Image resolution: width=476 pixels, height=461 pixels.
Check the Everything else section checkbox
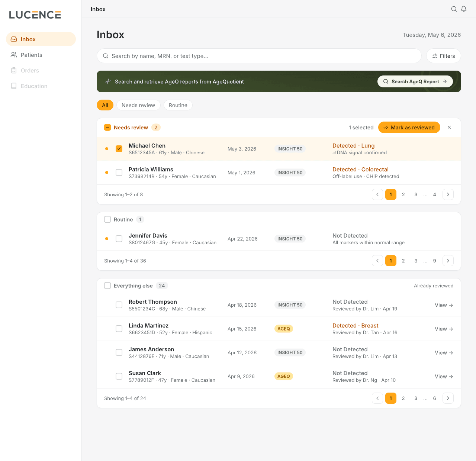(107, 286)
